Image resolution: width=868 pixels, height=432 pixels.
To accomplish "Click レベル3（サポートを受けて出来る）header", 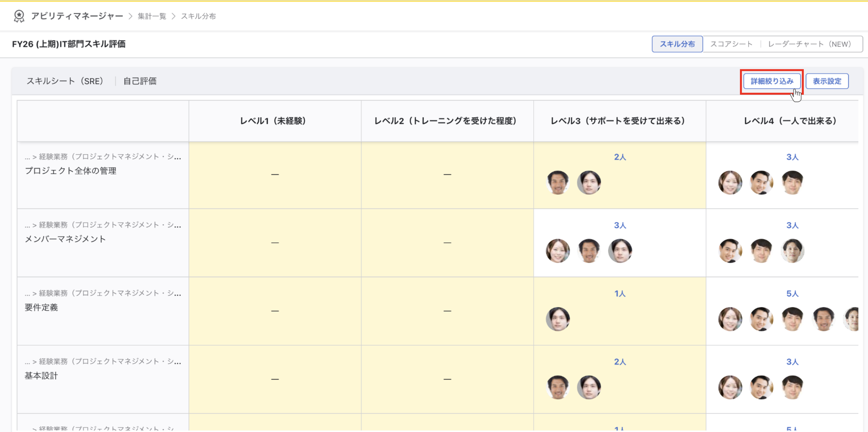I will tap(619, 121).
